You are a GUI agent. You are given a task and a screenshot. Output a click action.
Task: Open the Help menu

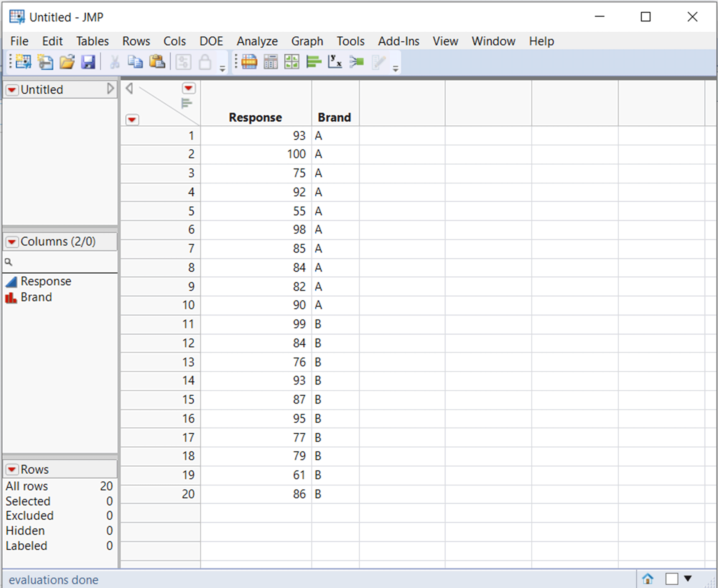click(542, 41)
